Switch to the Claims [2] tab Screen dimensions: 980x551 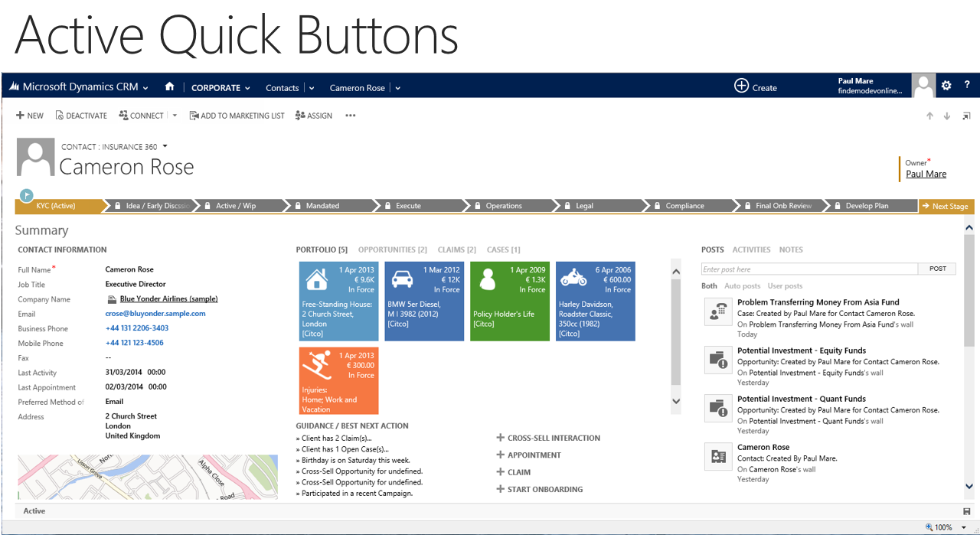pos(456,249)
